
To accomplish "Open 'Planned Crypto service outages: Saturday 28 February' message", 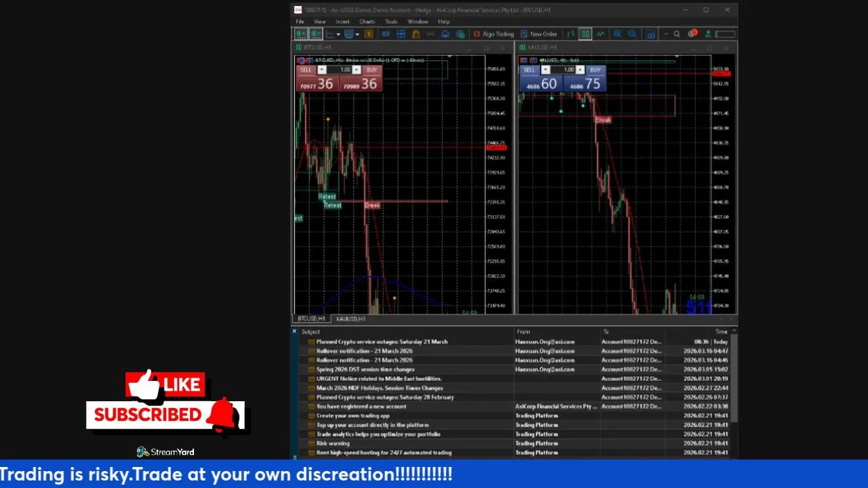I will 385,397.
